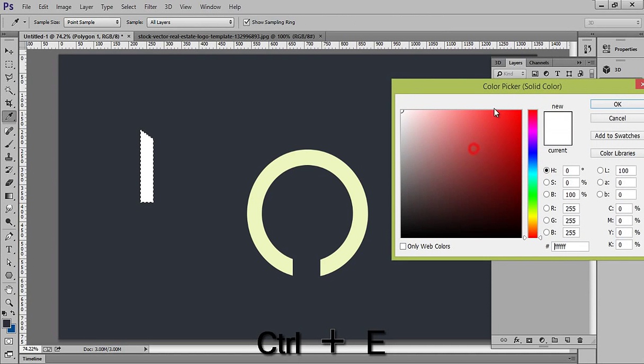Open the Properties panel button
This screenshot has width=644, height=364.
[620, 49]
